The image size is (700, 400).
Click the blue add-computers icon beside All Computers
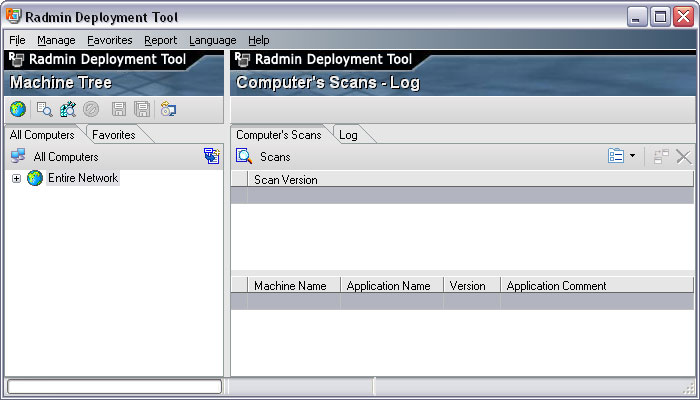212,156
